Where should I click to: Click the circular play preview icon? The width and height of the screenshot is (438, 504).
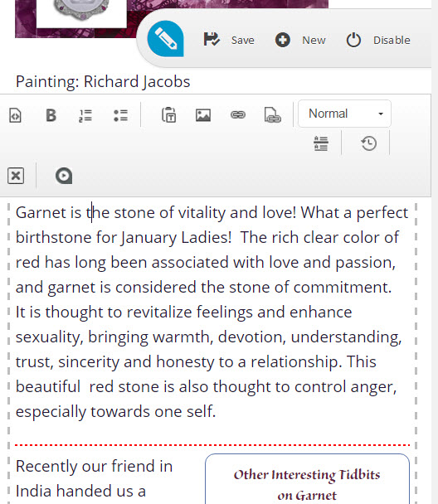click(x=64, y=176)
